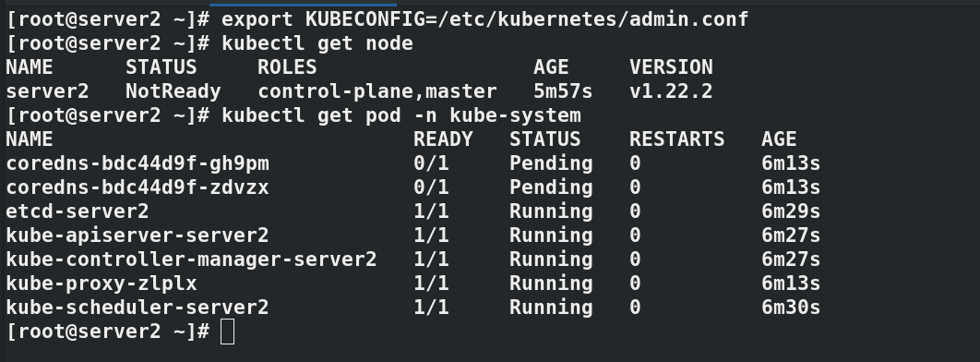The image size is (980, 362).
Task: Click the 5m57s node age value
Action: [563, 91]
